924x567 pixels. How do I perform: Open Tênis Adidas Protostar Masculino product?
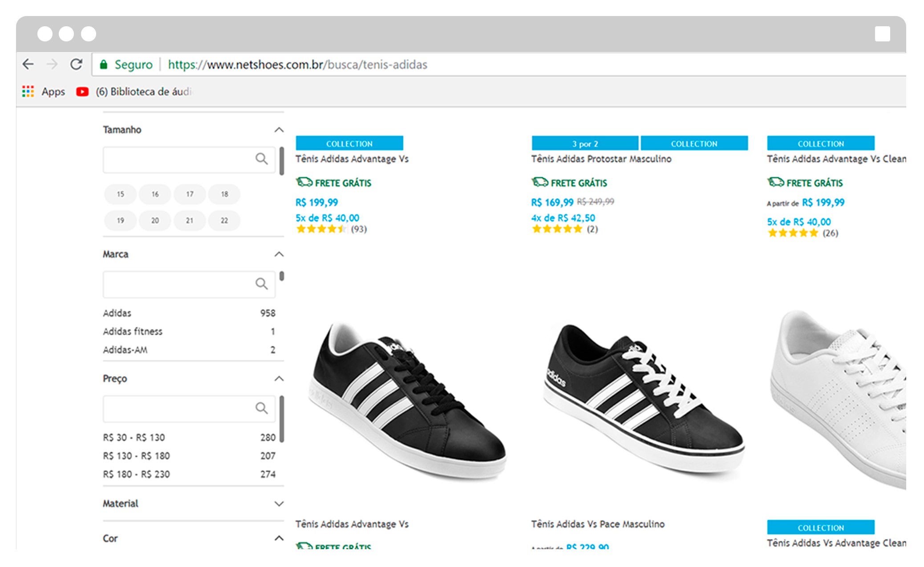[601, 159]
